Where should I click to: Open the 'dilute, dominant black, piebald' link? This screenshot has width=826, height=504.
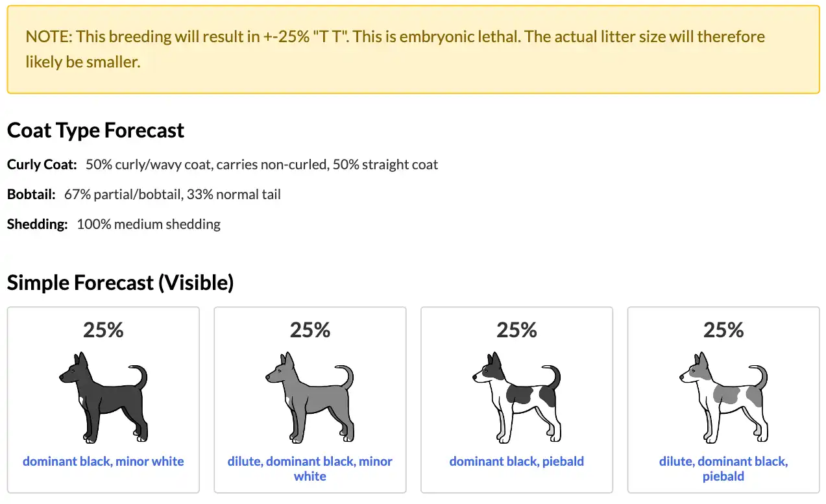723,468
